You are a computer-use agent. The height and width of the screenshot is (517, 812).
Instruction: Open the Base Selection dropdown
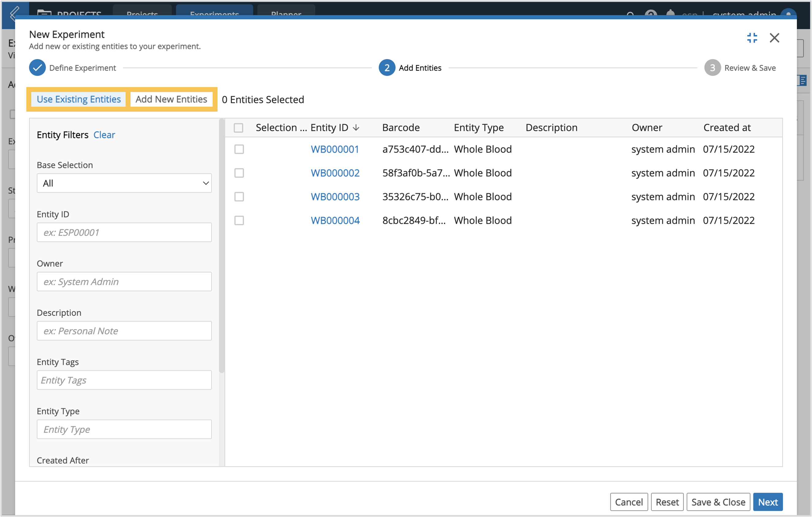click(124, 183)
